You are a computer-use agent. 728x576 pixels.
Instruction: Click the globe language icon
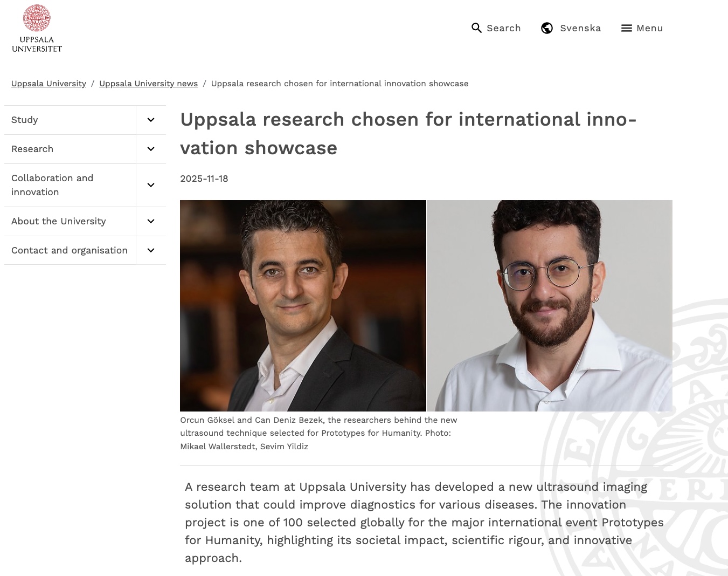tap(547, 28)
